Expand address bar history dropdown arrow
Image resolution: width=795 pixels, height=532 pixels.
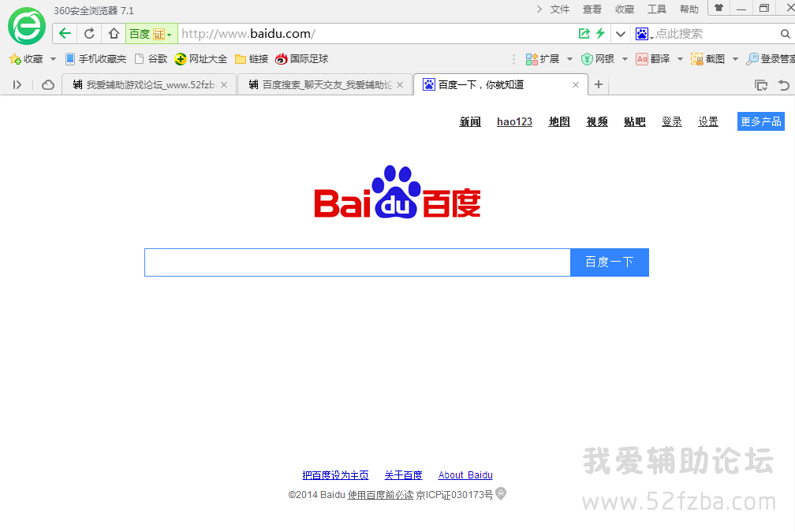[x=621, y=34]
